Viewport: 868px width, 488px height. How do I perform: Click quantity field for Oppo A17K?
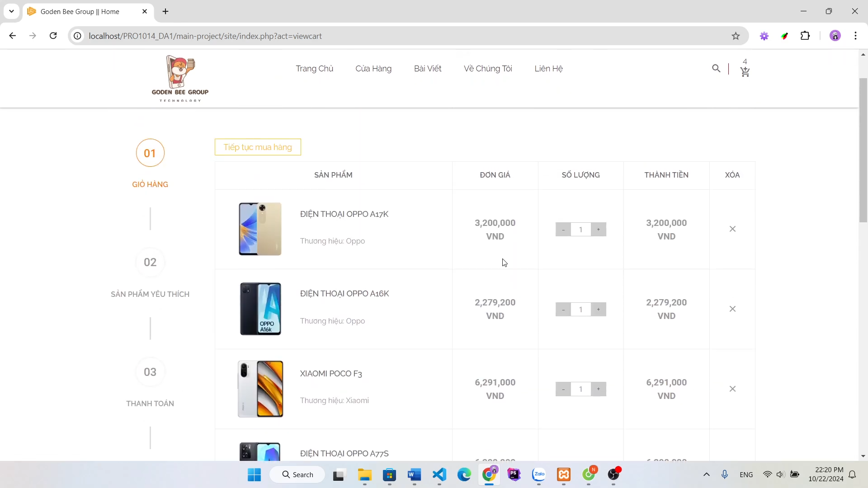581,230
